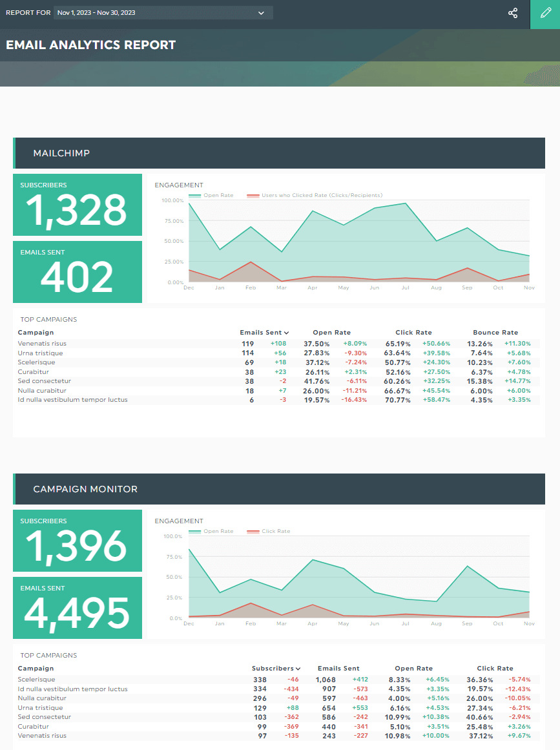Select Venenatis risus in Campaign Monitor campaigns

(42, 736)
